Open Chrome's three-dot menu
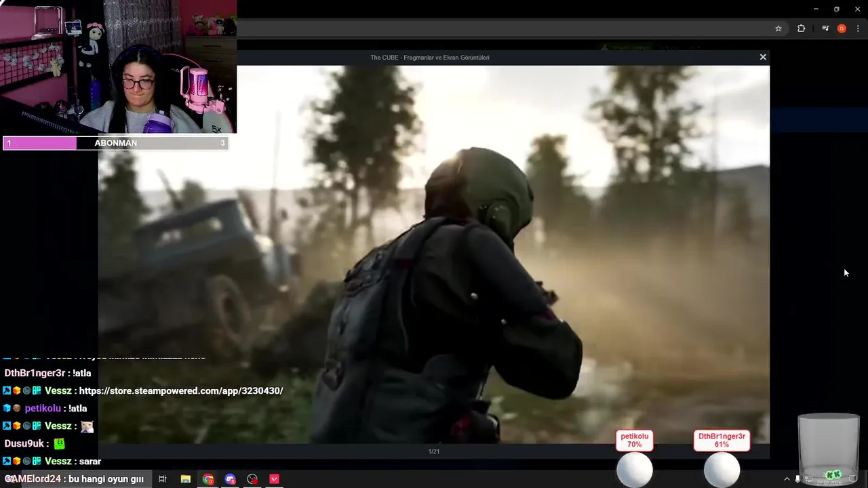The height and width of the screenshot is (488, 868). click(858, 28)
